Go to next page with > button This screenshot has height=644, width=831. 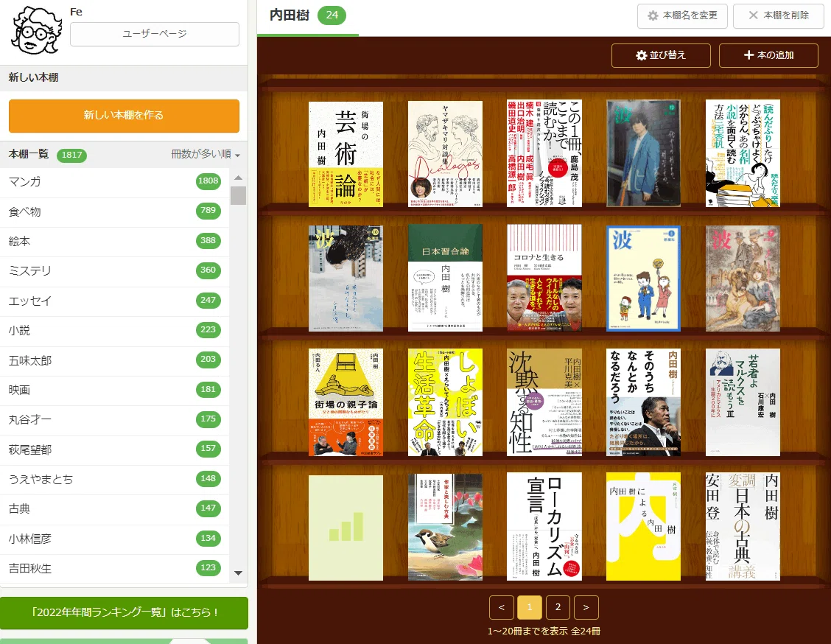(x=586, y=607)
